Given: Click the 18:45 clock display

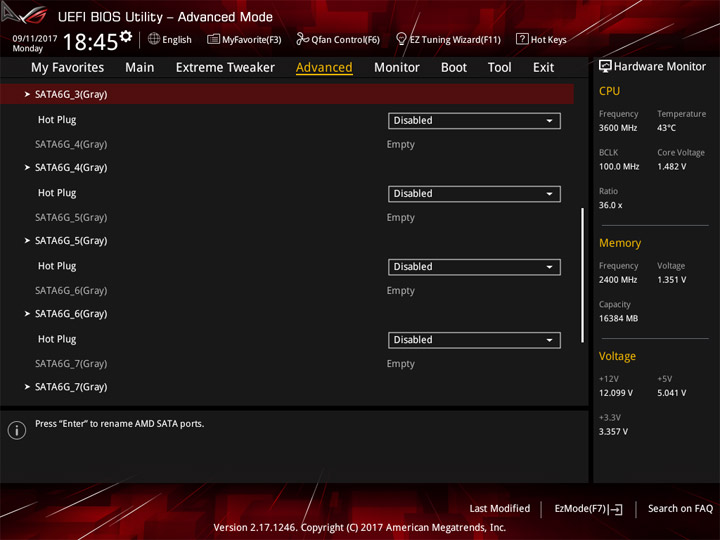Looking at the screenshot, I should (90, 42).
